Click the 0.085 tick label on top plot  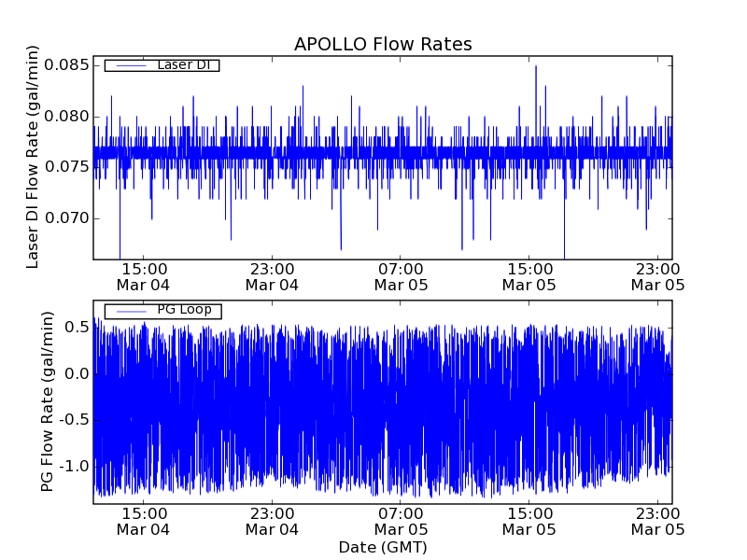[66, 64]
